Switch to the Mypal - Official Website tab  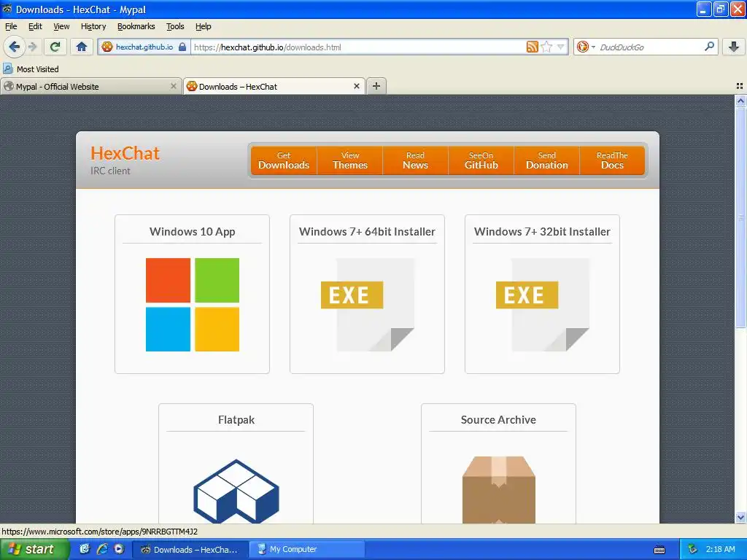coord(90,86)
